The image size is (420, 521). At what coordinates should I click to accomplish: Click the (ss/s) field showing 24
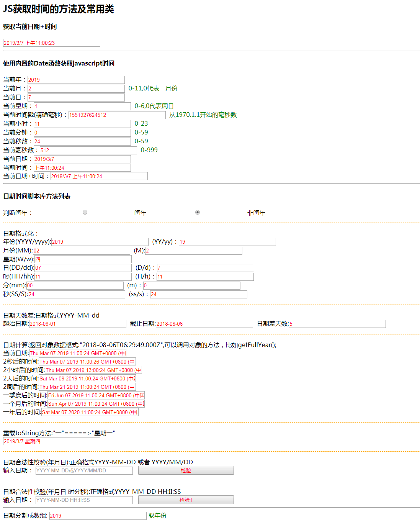coord(199,294)
